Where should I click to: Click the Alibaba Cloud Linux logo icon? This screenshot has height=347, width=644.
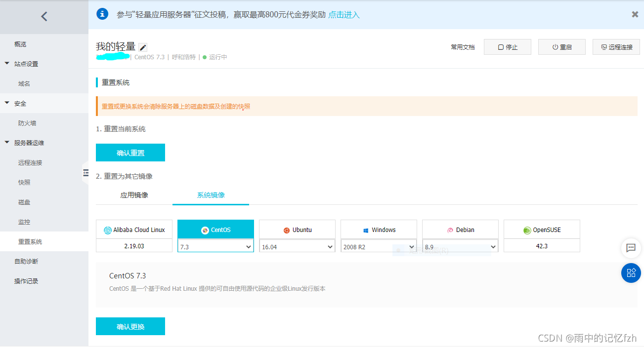tap(107, 230)
